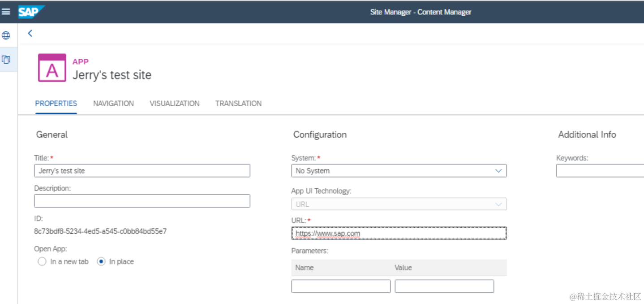Open the Translation tab
The image size is (644, 304).
click(238, 104)
